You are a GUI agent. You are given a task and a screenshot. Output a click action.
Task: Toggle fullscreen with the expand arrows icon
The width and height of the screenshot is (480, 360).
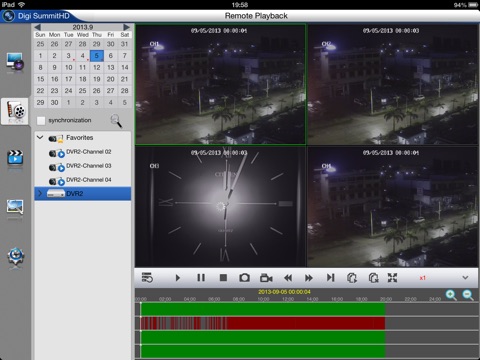point(392,277)
